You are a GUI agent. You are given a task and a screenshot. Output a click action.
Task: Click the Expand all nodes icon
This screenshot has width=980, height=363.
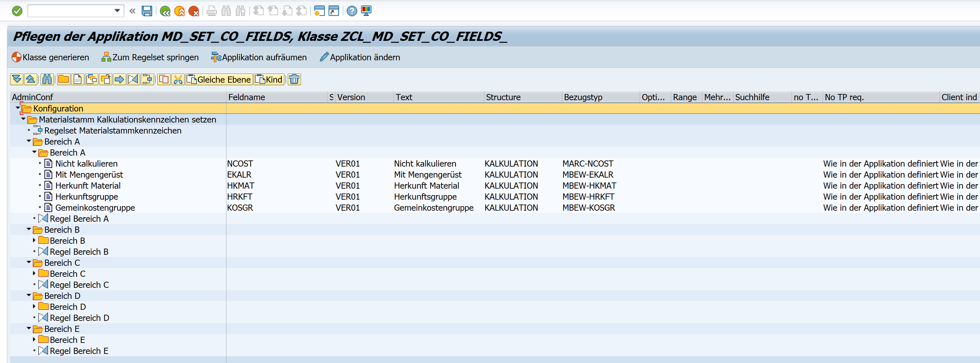(x=16, y=79)
